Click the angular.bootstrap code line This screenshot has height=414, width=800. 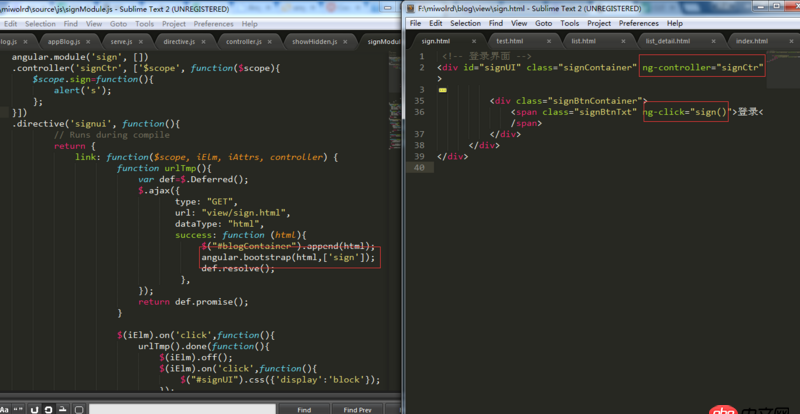coord(288,258)
